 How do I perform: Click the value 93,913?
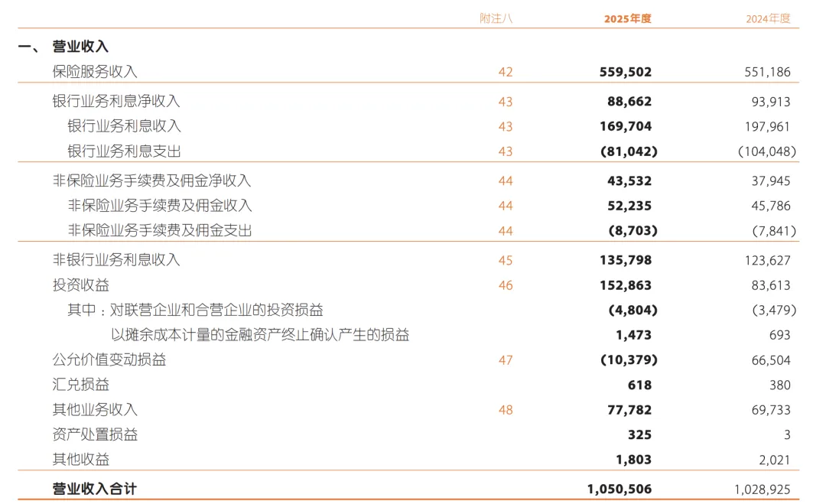771,101
